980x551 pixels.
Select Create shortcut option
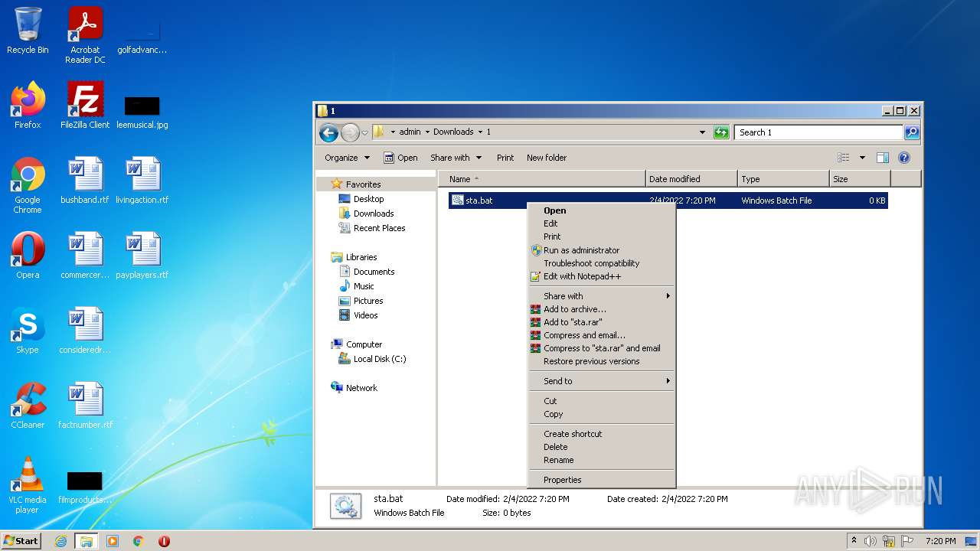click(602, 434)
